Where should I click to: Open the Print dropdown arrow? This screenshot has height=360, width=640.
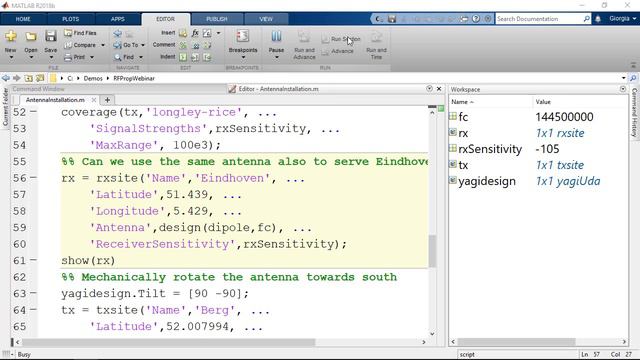pos(92,57)
